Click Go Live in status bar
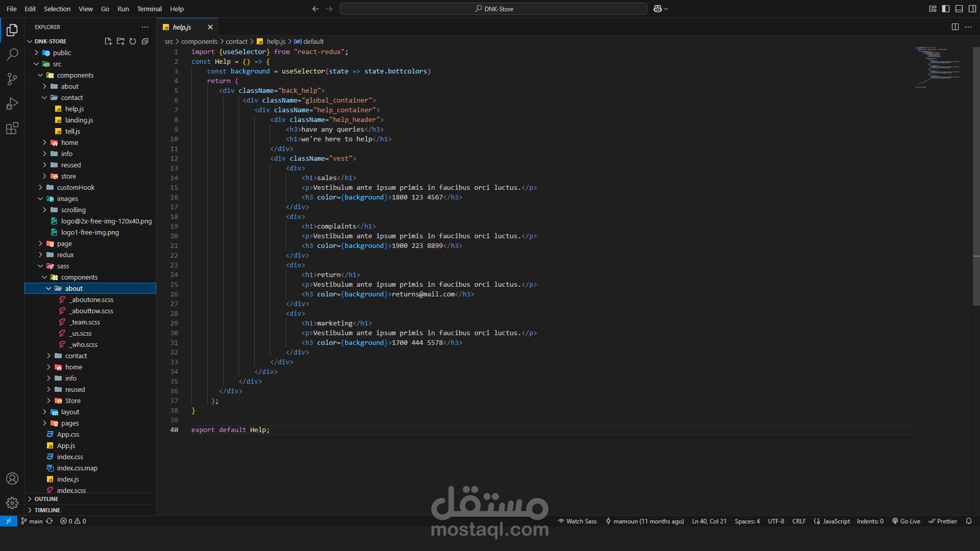The image size is (980, 551). tap(906, 521)
